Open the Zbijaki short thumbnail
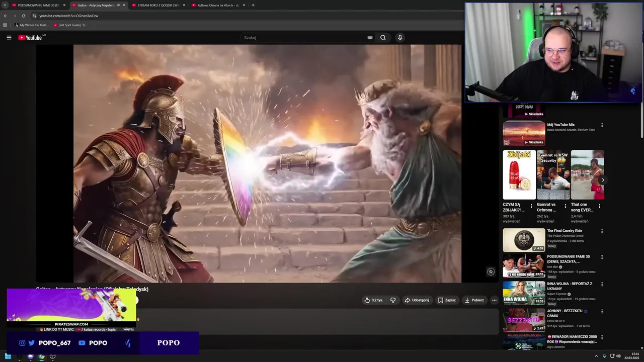The width and height of the screenshot is (644, 362). (x=519, y=174)
